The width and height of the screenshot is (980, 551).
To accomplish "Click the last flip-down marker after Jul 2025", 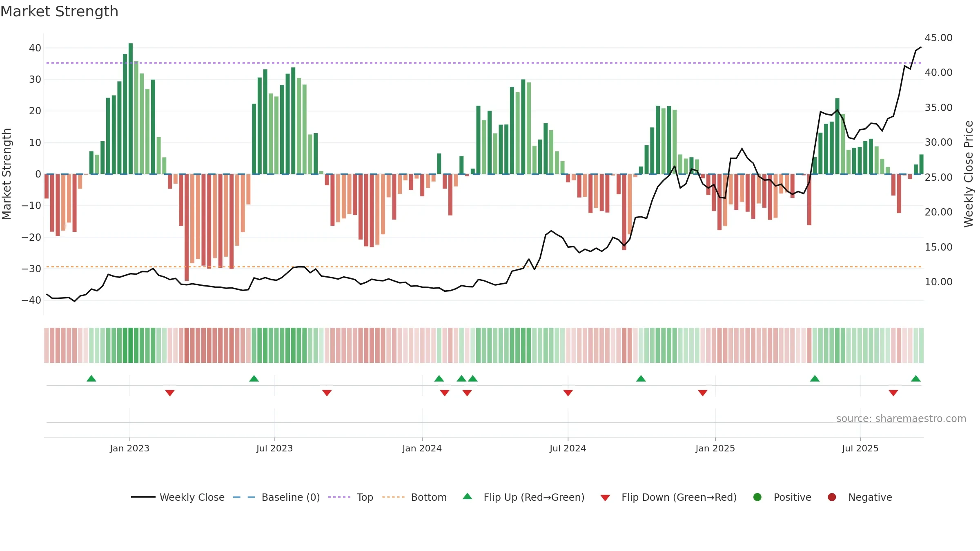I will (x=893, y=393).
